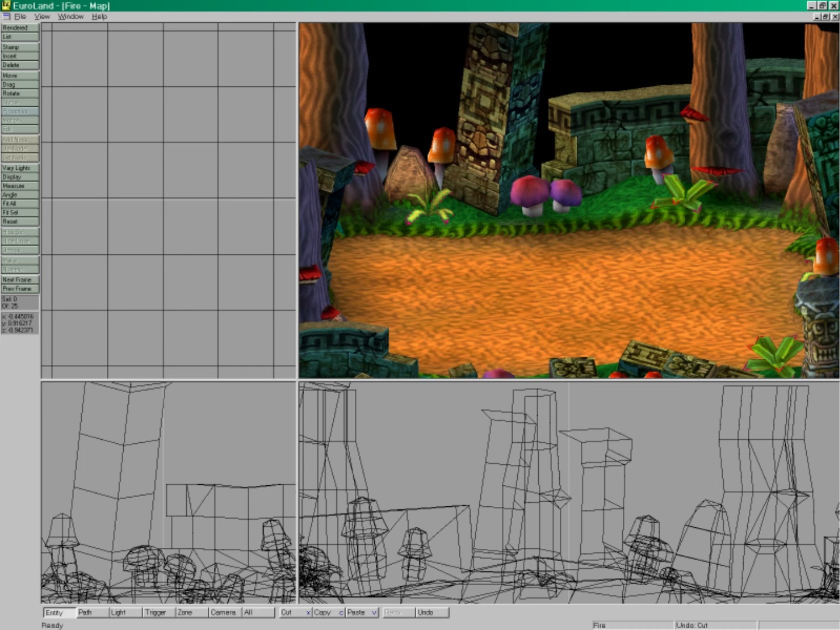Click the Display button
Screen dimensions: 840x630
point(20,177)
